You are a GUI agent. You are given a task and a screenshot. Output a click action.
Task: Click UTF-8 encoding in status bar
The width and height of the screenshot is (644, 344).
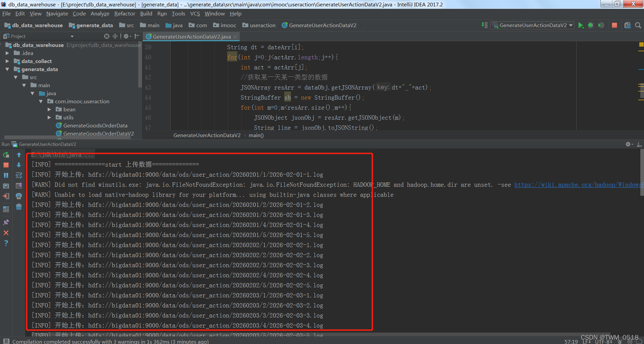coord(604,342)
